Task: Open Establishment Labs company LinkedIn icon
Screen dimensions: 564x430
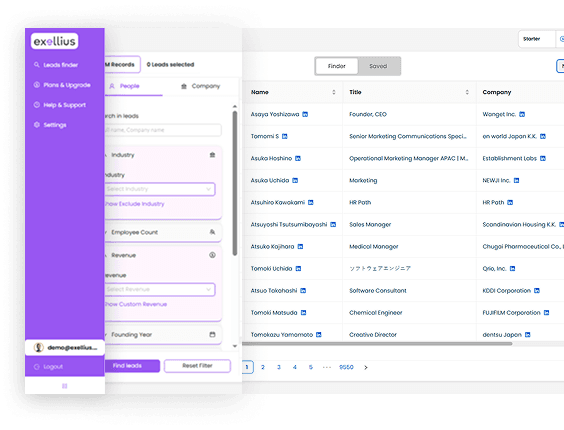Action: coord(543,158)
